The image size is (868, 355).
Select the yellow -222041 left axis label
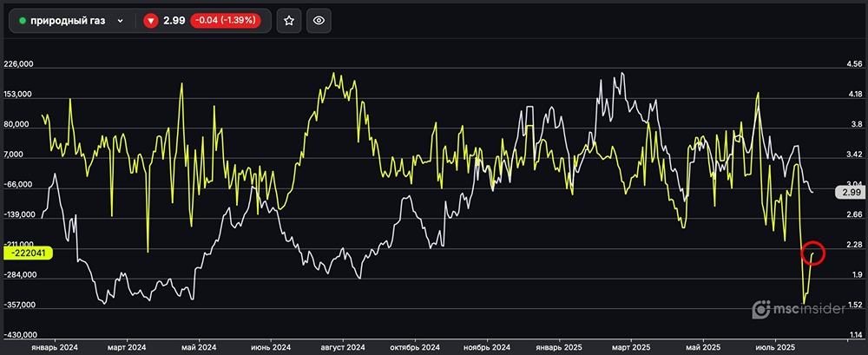tap(29, 253)
